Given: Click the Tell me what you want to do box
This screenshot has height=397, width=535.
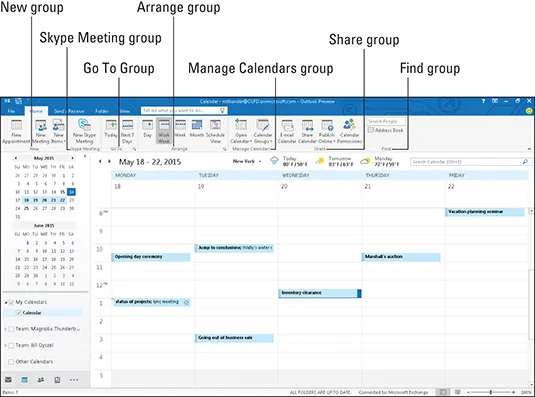Looking at the screenshot, I should point(184,111).
